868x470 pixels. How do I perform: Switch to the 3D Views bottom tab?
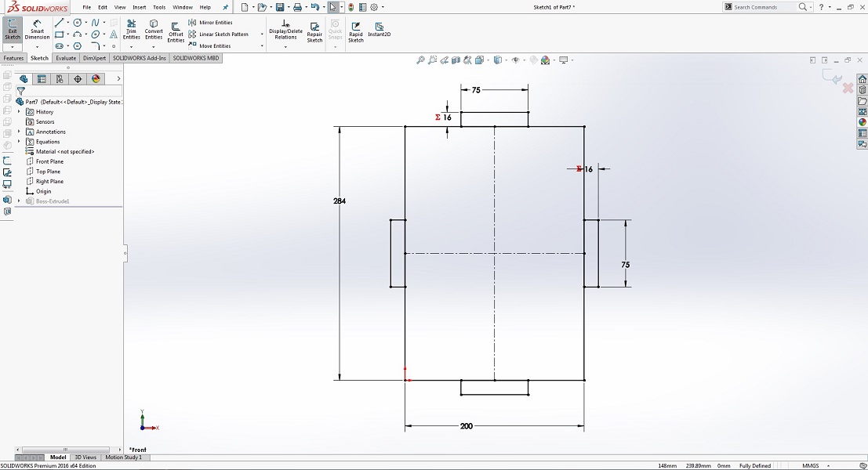(85, 457)
